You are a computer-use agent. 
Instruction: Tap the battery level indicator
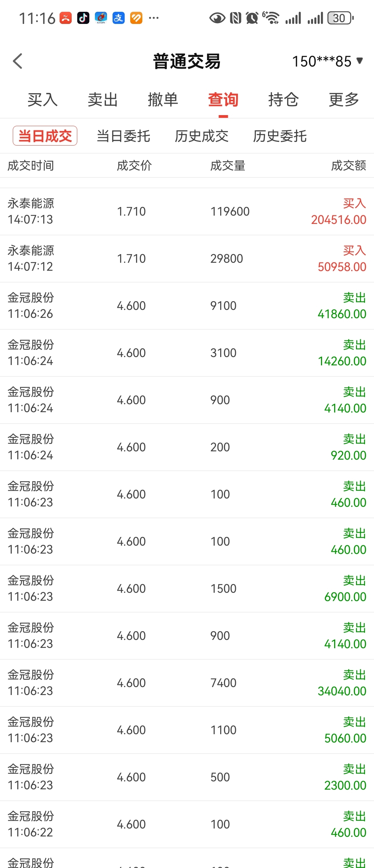(341, 18)
